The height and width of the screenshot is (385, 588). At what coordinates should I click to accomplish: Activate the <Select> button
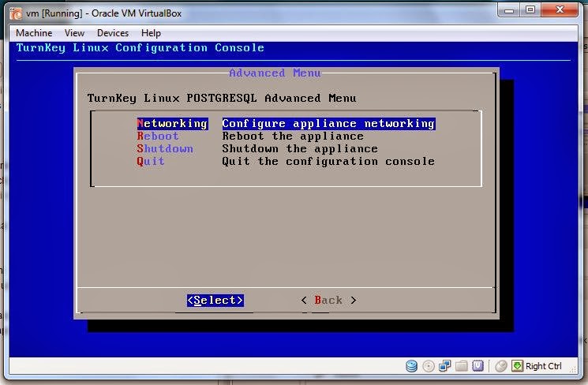pos(215,301)
